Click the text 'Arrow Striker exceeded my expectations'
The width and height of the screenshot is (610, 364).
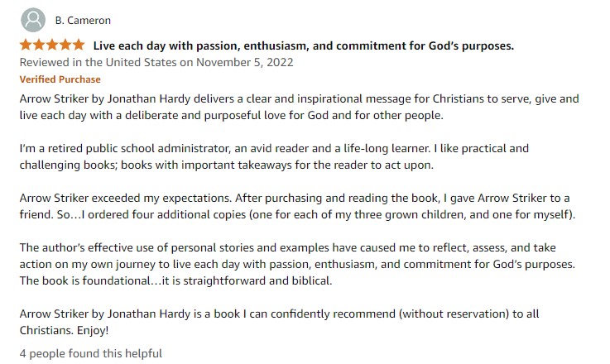click(x=125, y=198)
